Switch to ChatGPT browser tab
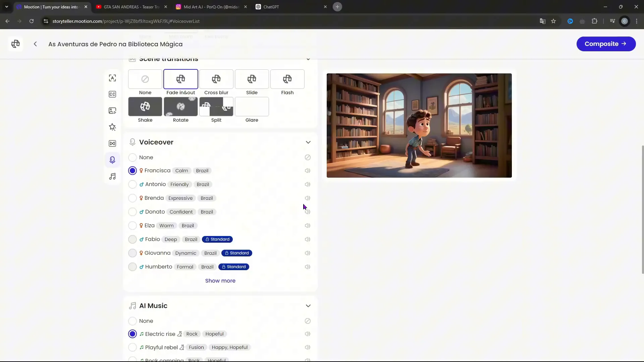The width and height of the screenshot is (644, 362). pyautogui.click(x=291, y=7)
